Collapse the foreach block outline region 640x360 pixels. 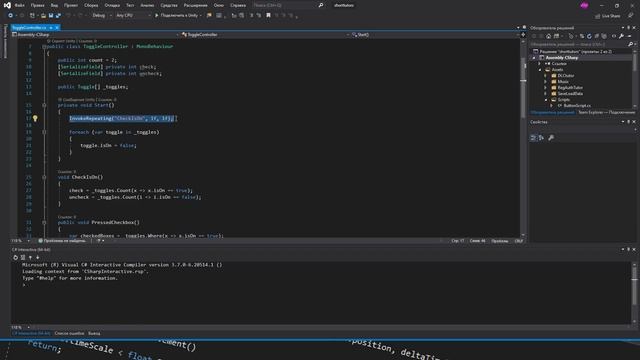(44, 132)
